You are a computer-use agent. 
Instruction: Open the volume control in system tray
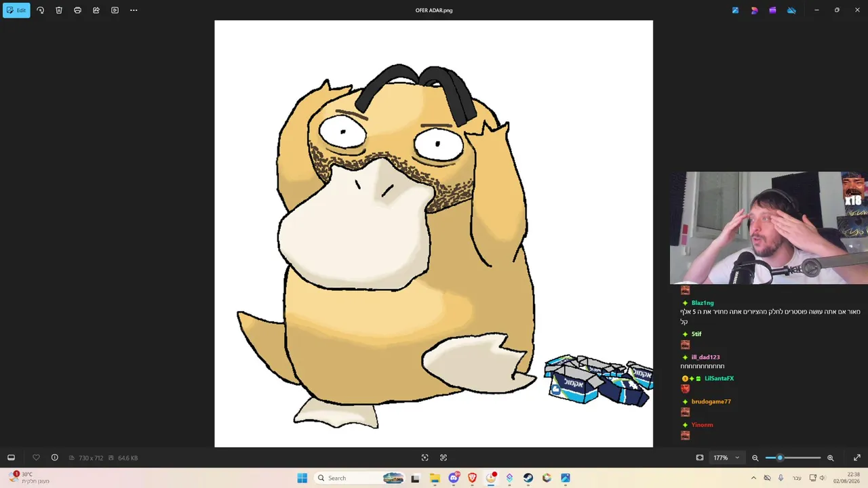coord(823,478)
